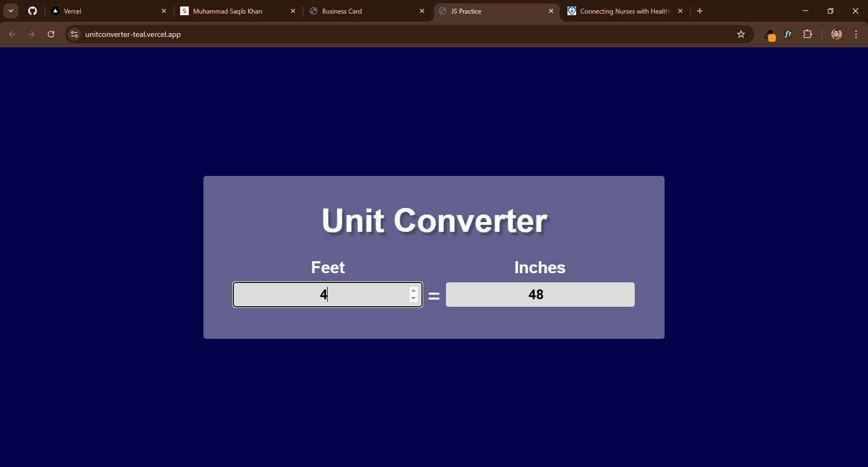Click the Inches input field
868x467 pixels.
540,294
